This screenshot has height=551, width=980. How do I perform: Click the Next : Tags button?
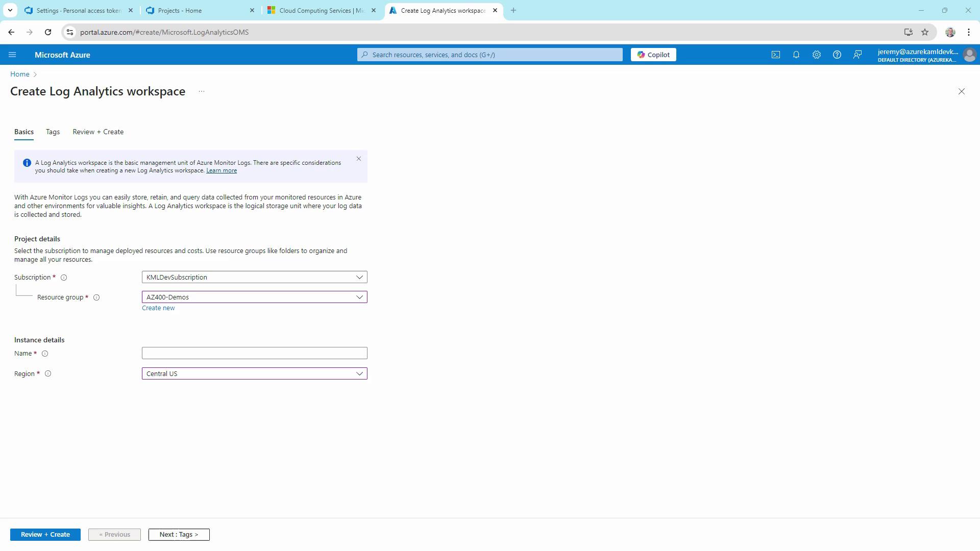point(179,534)
